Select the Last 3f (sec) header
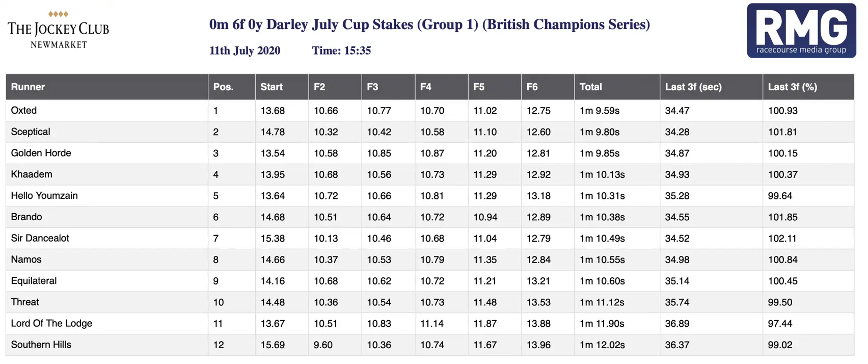868x364 pixels. point(693,87)
